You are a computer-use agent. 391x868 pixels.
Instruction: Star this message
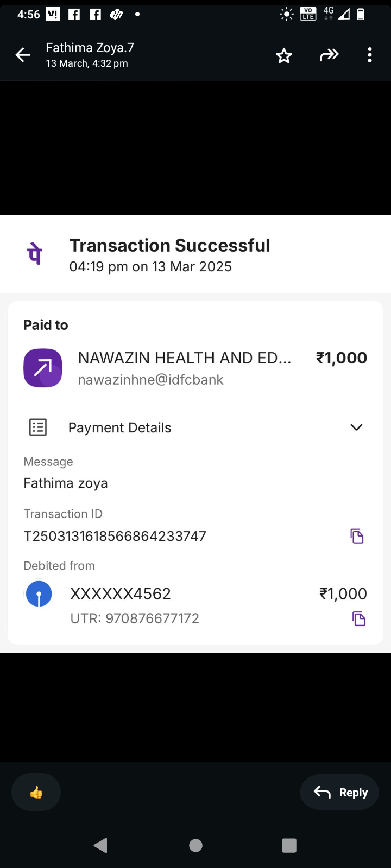284,55
